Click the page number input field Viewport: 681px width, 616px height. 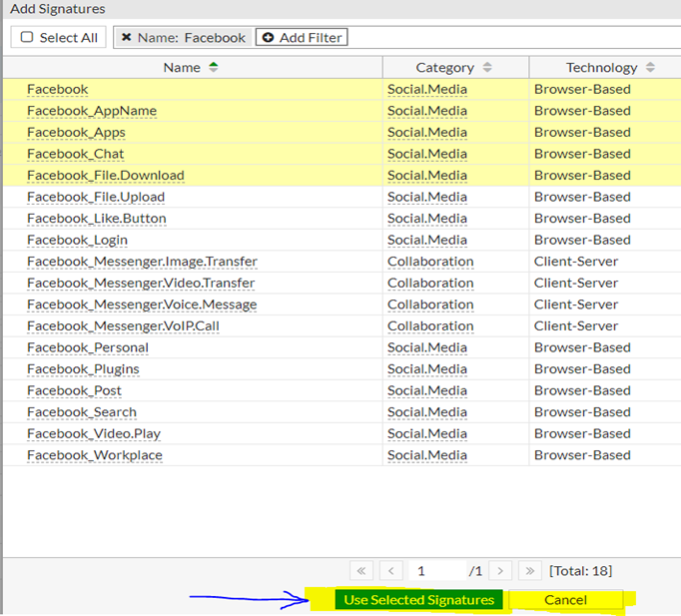tap(437, 570)
